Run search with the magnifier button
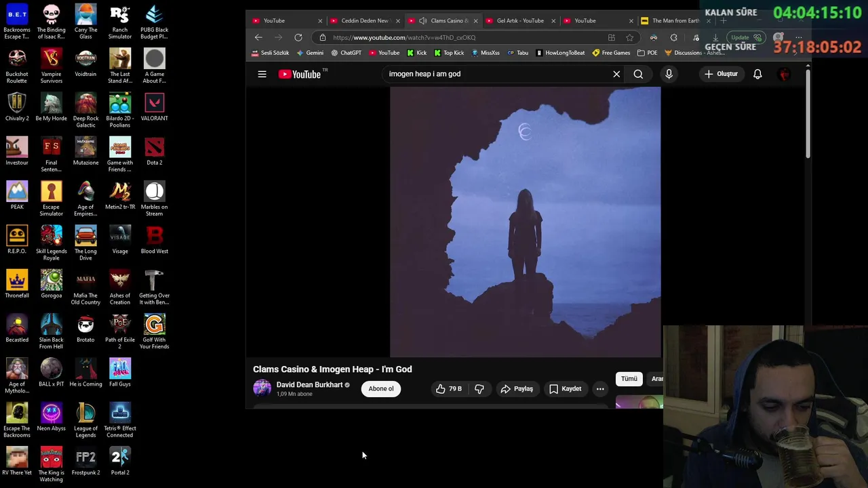 (x=638, y=74)
